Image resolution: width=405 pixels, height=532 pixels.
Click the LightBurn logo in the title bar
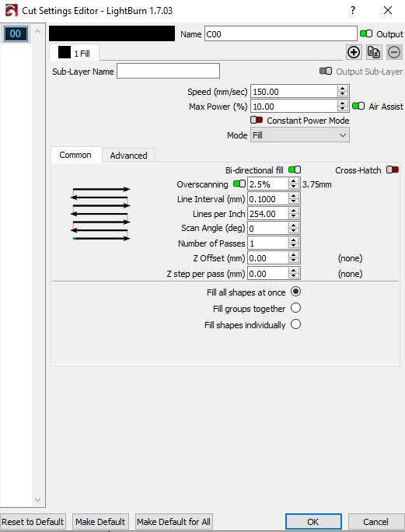point(11,10)
